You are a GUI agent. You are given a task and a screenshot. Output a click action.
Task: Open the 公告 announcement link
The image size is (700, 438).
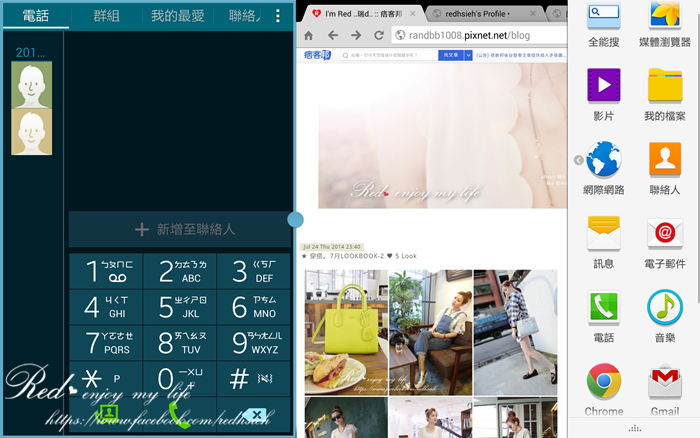521,55
